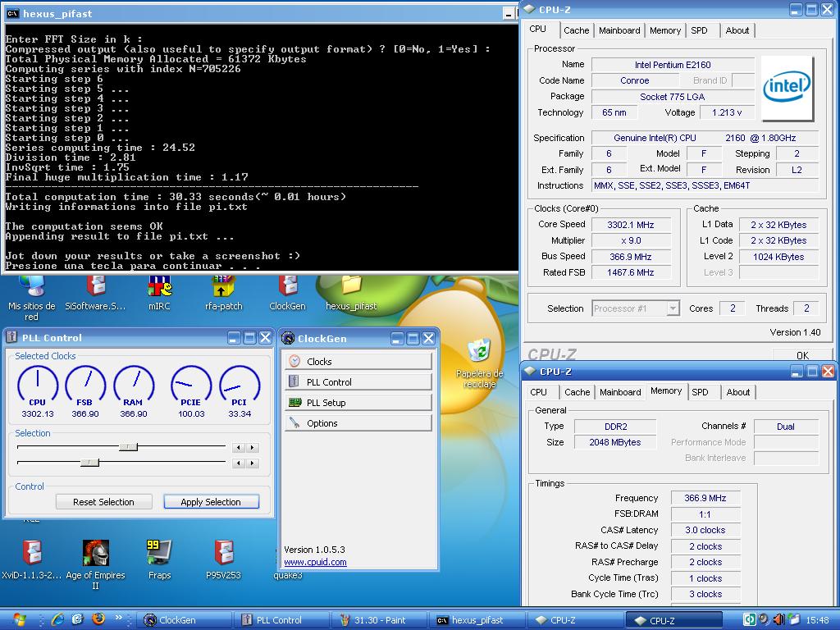Open Clocks in ClockGen
The width and height of the screenshot is (840, 630).
coord(358,362)
